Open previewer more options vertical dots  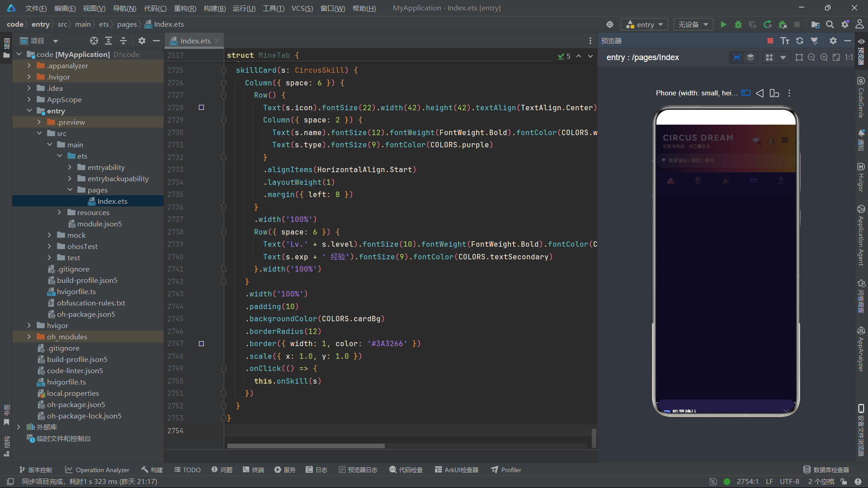click(x=789, y=93)
